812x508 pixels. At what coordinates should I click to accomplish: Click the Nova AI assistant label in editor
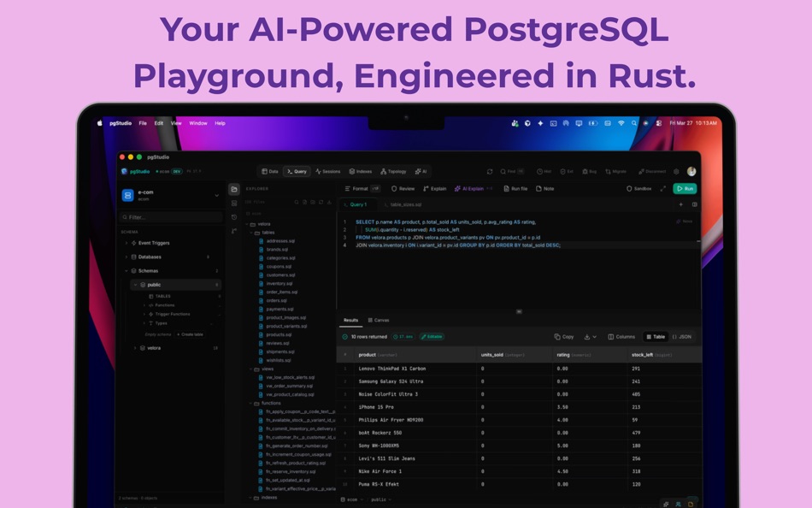pyautogui.click(x=684, y=222)
